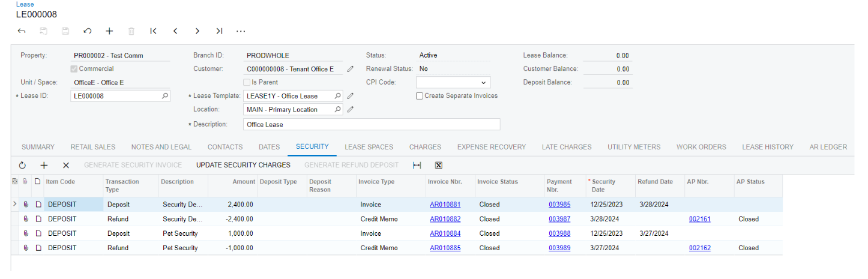
Task: Open the Lease Template lookup selector
Action: click(x=337, y=96)
